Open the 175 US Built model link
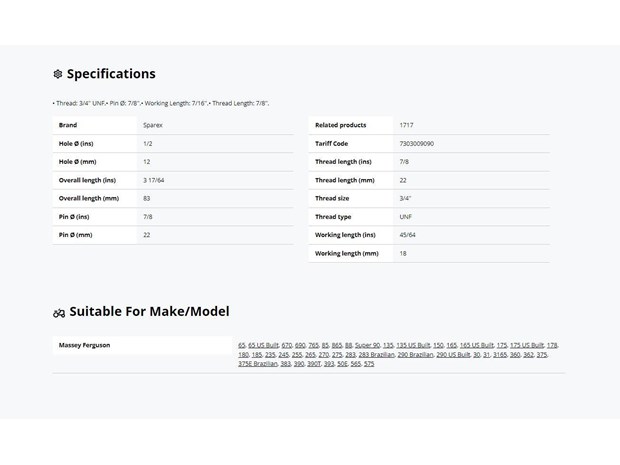The image size is (620, 465). [x=527, y=345]
